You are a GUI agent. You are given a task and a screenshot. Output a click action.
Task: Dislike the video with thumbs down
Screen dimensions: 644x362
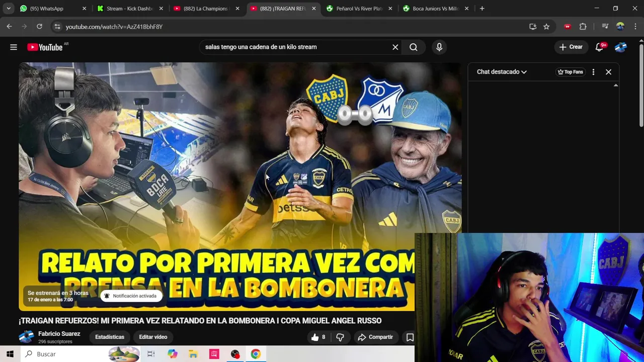340,337
